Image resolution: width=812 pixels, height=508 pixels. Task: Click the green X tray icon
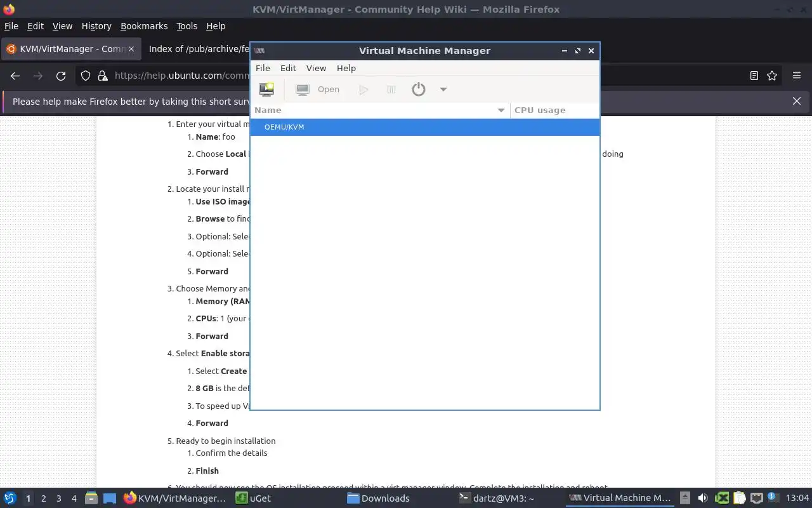[x=722, y=498]
